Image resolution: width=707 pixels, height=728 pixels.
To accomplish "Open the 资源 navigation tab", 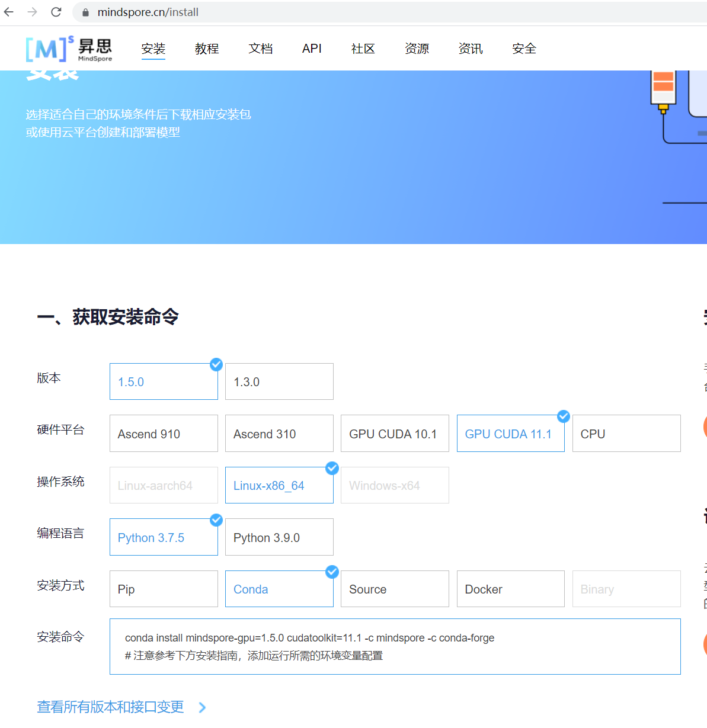I will [417, 49].
